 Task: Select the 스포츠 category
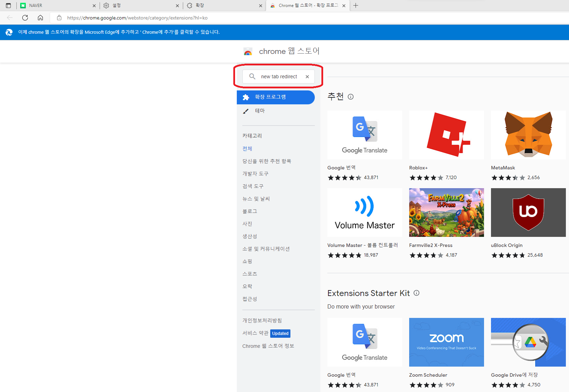click(250, 274)
